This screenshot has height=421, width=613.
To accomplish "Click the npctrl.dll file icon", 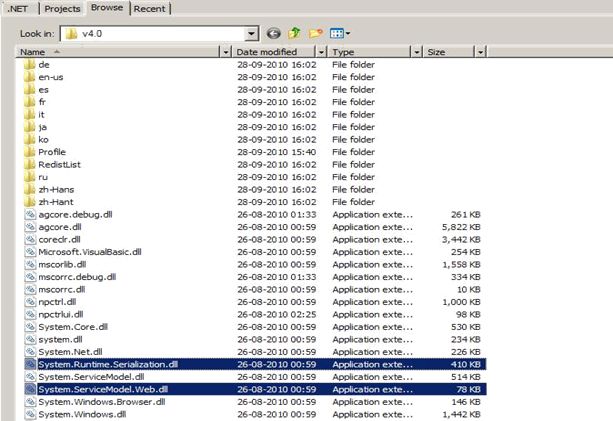I will click(30, 302).
